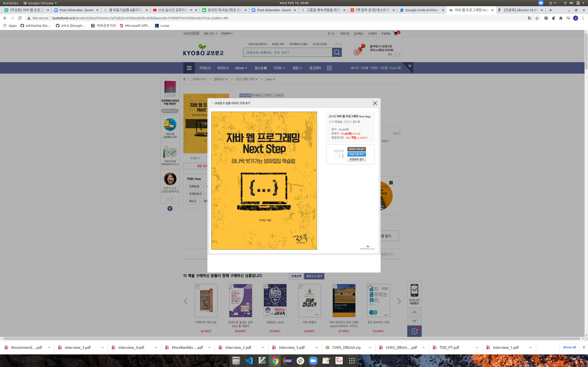The width and height of the screenshot is (588, 367).
Task: Click the search magnifier icon
Action: click(337, 52)
